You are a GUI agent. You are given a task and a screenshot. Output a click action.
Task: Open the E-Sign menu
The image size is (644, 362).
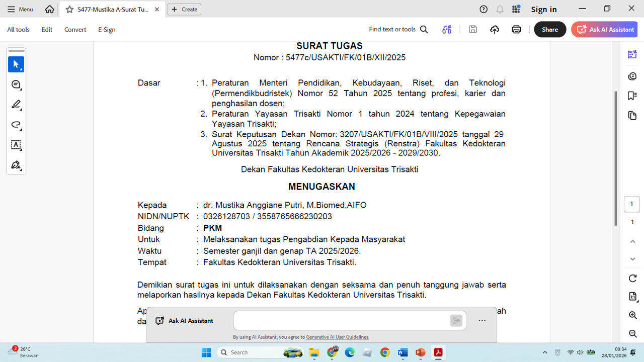[107, 30]
